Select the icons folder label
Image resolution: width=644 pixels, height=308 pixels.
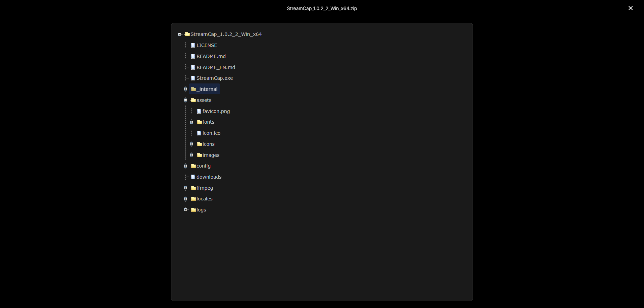(208, 144)
